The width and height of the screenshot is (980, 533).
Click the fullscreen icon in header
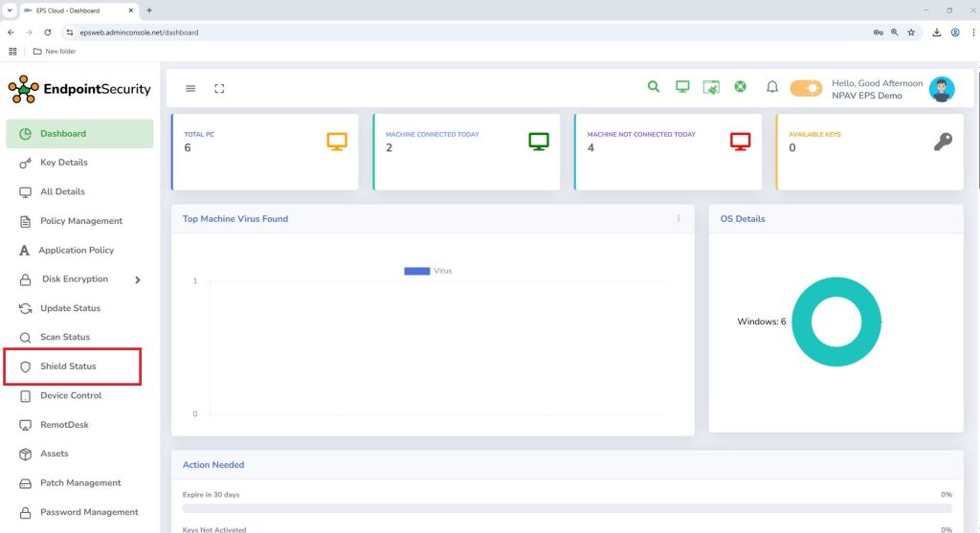click(219, 88)
